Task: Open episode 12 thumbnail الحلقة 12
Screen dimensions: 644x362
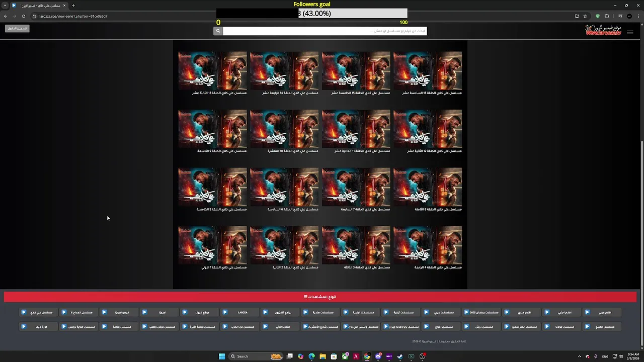Action: [427, 129]
